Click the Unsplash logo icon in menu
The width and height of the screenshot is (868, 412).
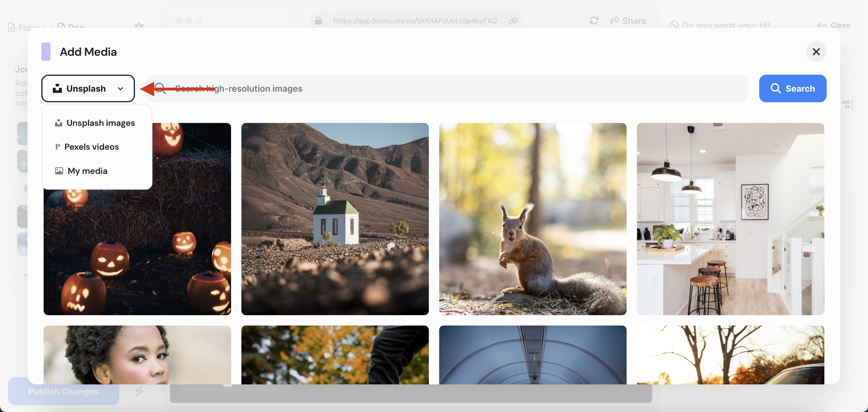coord(59,123)
